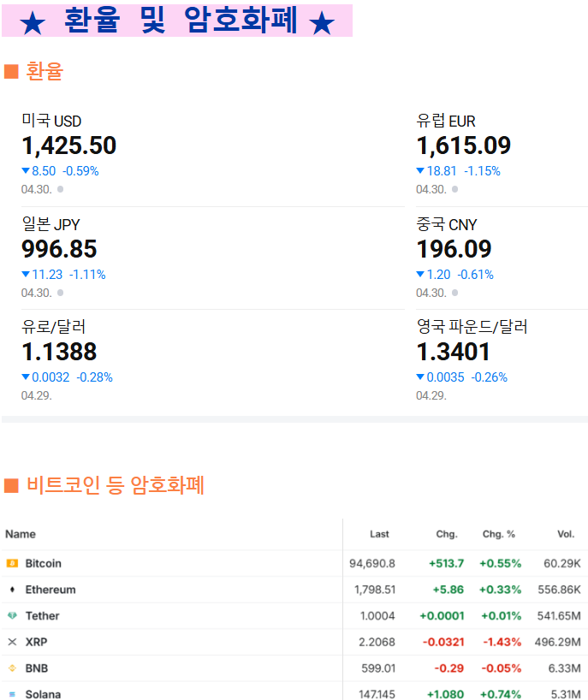Click Tether volume 541.65M

point(559,615)
